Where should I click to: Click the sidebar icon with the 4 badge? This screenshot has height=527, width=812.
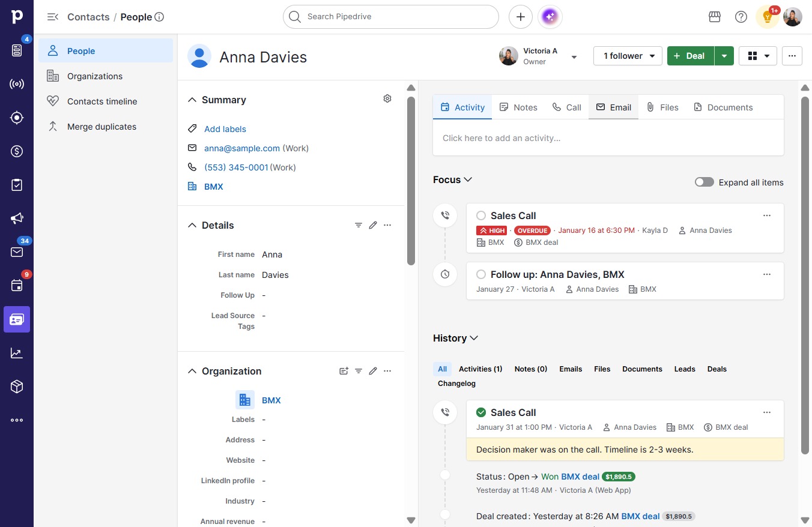coord(17,50)
